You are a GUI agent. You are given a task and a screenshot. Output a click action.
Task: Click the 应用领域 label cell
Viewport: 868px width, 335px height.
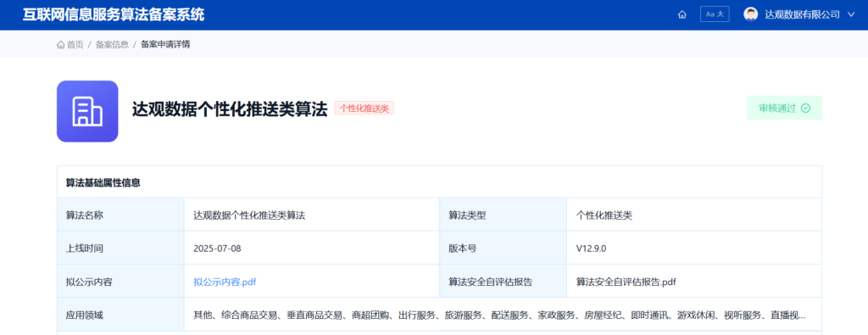click(x=120, y=315)
